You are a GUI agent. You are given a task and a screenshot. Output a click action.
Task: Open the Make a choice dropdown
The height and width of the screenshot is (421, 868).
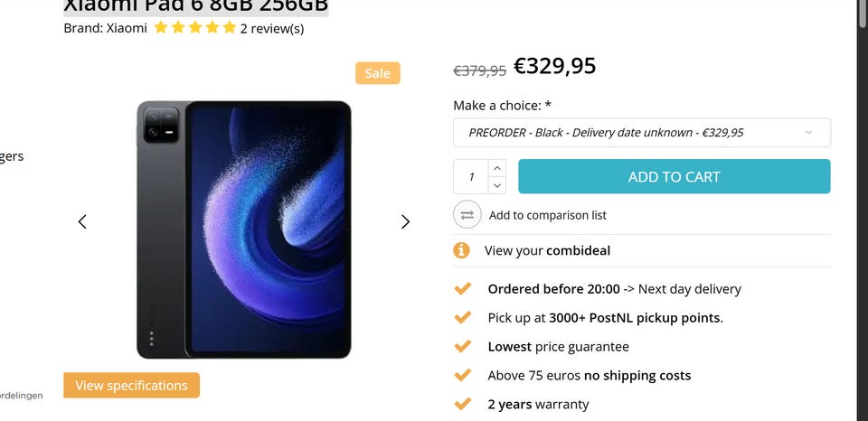(641, 133)
